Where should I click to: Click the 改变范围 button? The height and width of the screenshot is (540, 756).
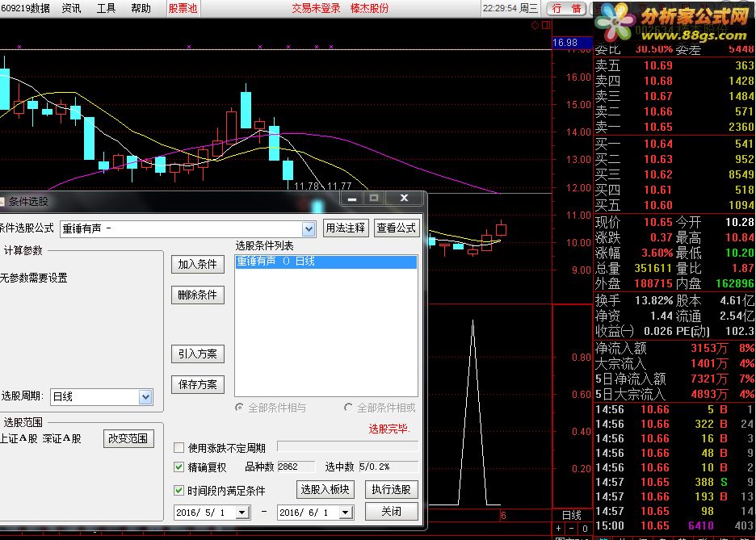click(x=128, y=439)
